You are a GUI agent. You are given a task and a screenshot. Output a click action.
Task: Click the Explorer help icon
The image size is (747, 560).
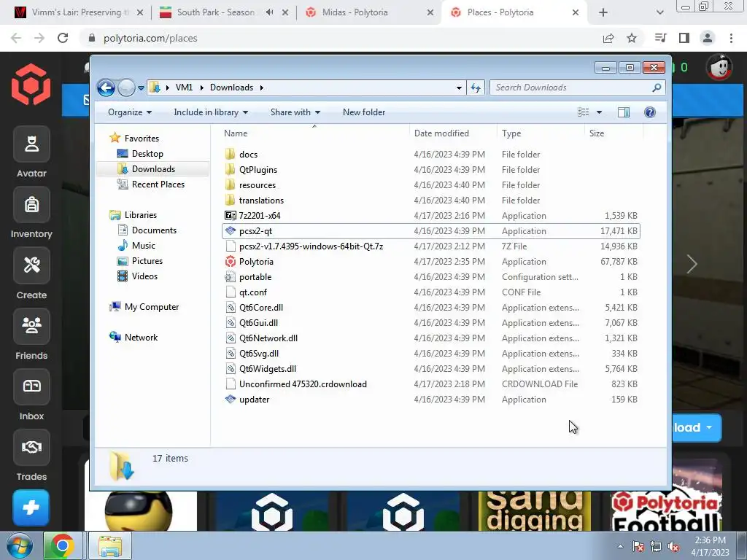coord(650,112)
